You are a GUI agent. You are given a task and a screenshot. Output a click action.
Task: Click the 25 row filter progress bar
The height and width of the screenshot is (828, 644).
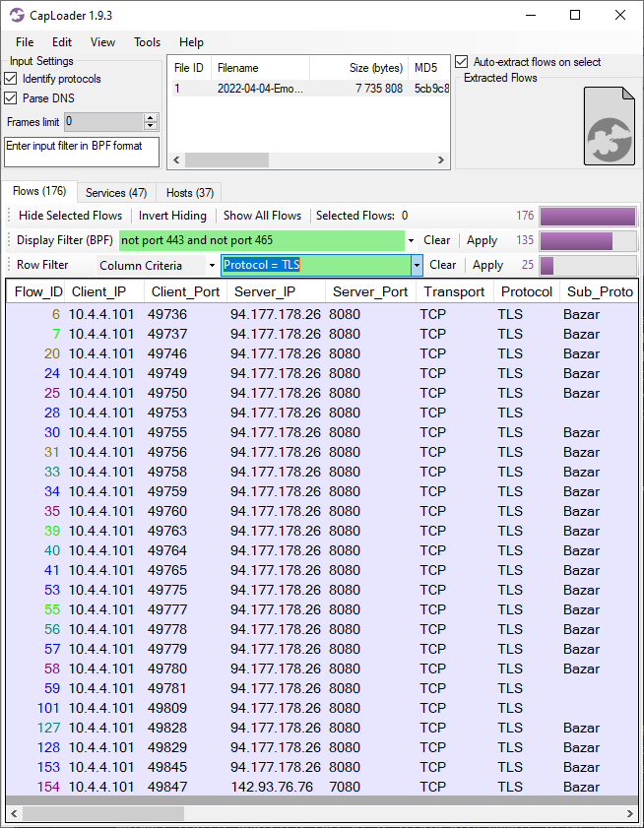(588, 266)
